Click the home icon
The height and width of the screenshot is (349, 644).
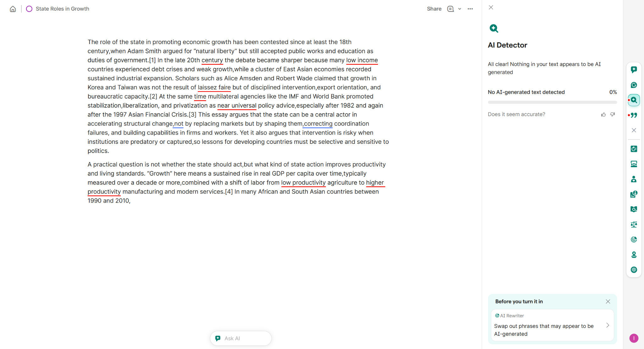(13, 9)
